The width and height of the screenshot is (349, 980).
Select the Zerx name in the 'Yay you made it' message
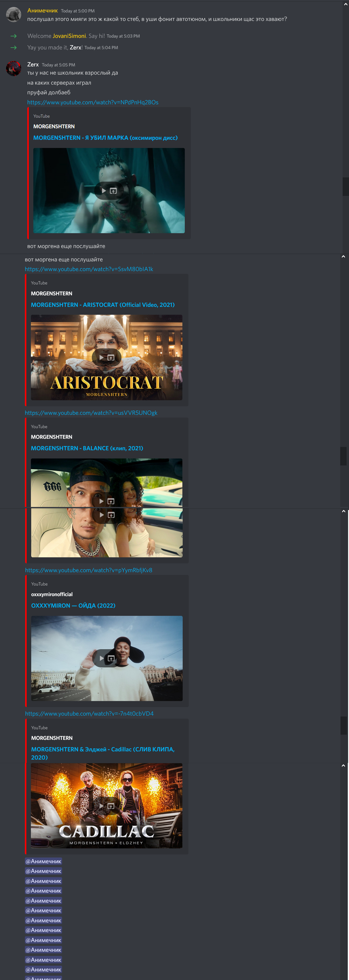(x=75, y=47)
